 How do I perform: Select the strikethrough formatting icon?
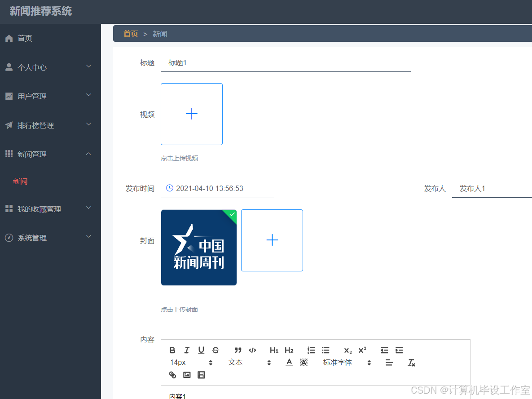215,350
